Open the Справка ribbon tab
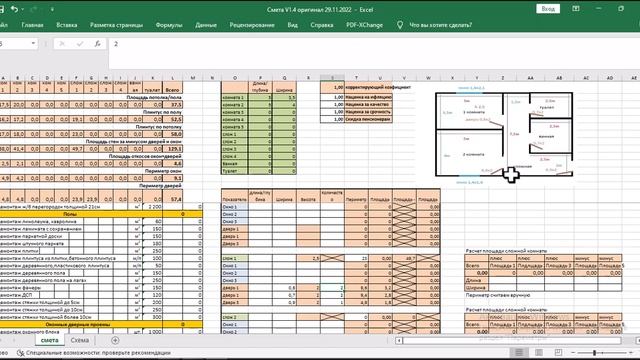Screen dimensions: 640x360 [322, 25]
